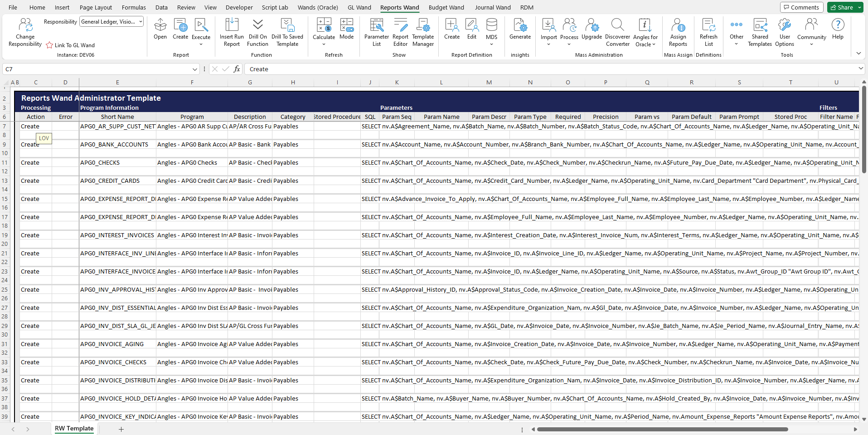Select the RW Template sheet tab
The height and width of the screenshot is (435, 868).
[74, 428]
